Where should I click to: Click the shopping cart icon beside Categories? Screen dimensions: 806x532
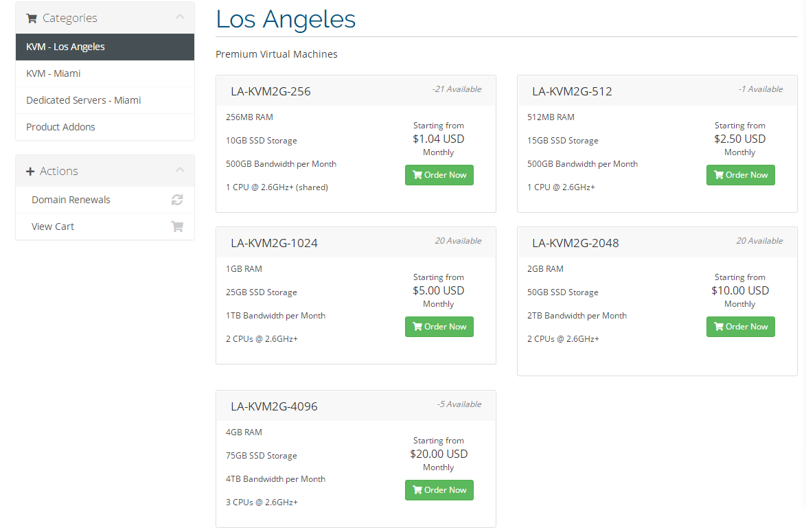click(x=32, y=19)
